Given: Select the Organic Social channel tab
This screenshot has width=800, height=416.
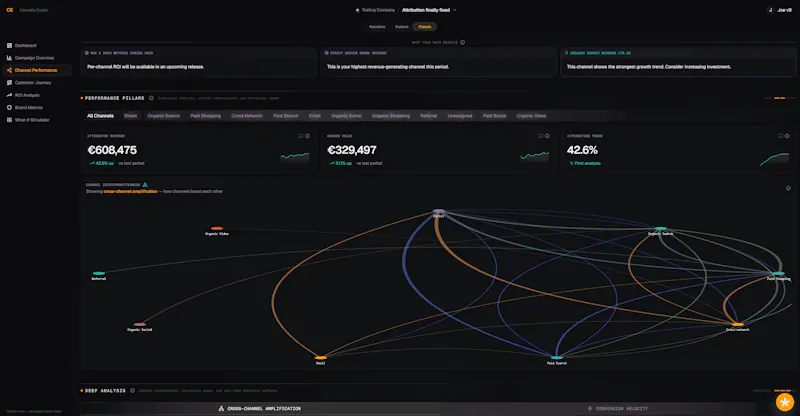Looking at the screenshot, I should [x=346, y=116].
